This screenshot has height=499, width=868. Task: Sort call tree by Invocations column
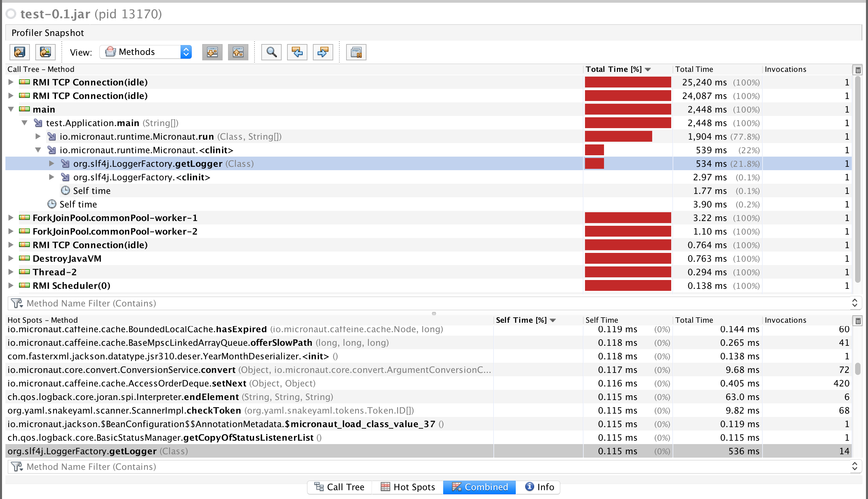[785, 69]
